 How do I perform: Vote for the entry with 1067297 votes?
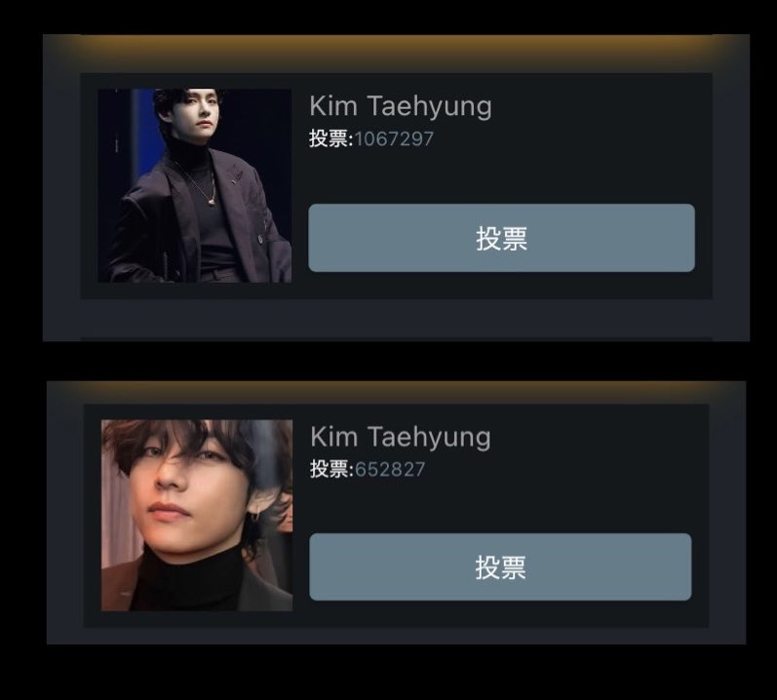point(501,238)
